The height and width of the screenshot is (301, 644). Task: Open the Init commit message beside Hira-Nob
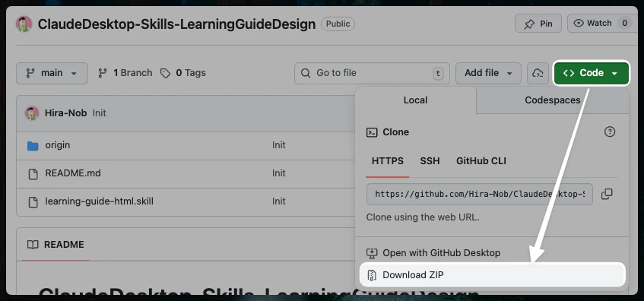click(x=100, y=113)
